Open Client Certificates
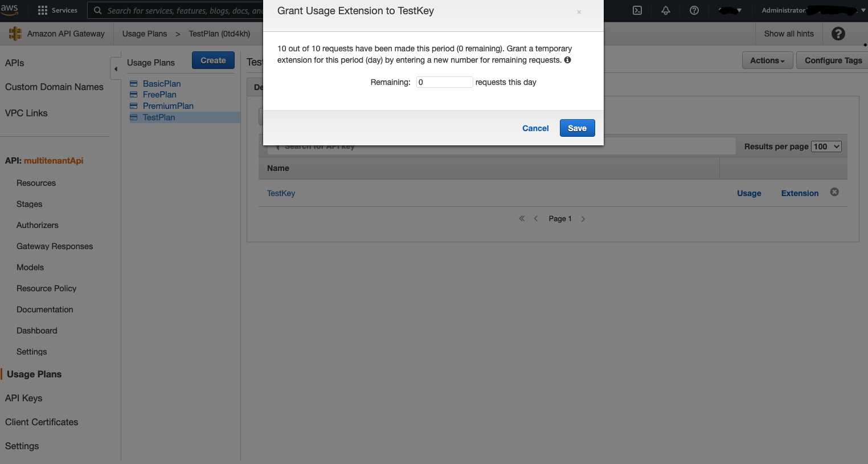868x464 pixels. 42,422
